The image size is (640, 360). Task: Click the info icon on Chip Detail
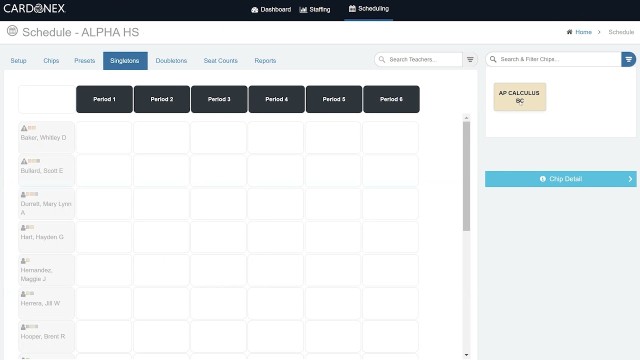(543, 179)
